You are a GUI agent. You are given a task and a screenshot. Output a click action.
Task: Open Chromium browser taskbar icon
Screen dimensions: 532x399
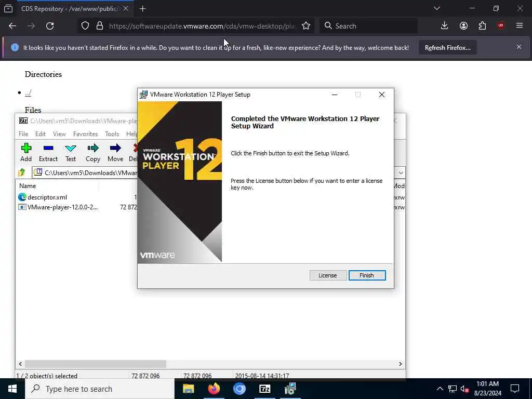[x=239, y=389]
